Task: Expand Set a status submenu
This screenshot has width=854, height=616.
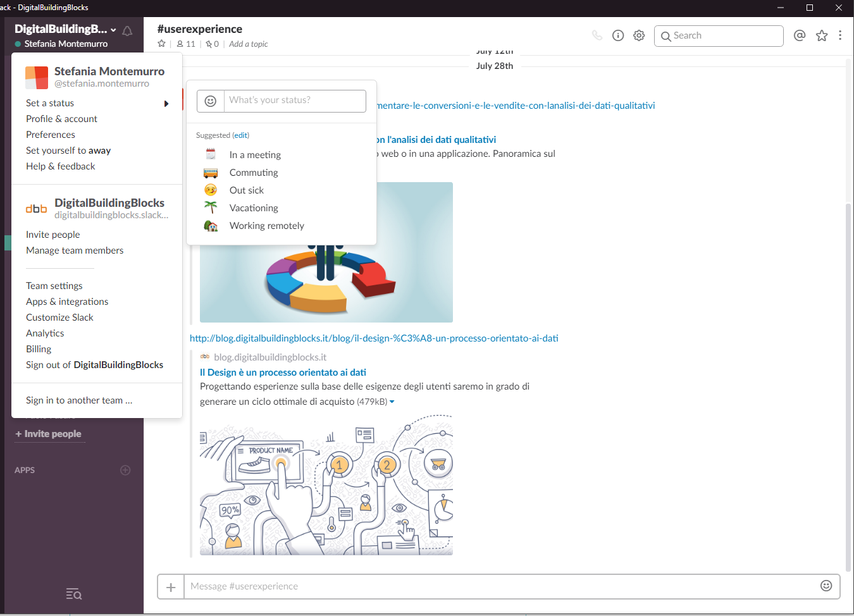Action: click(97, 103)
